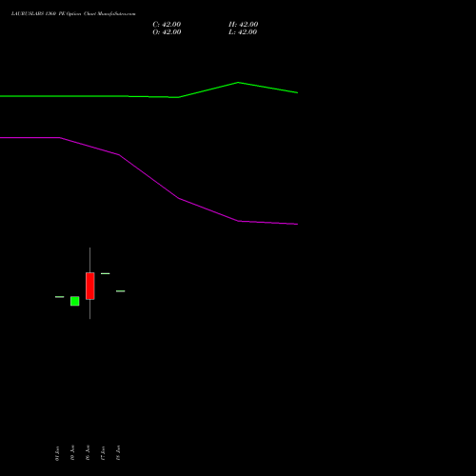Click the chart title text
This screenshot has width=476, height=476.
pyautogui.click(x=73, y=14)
